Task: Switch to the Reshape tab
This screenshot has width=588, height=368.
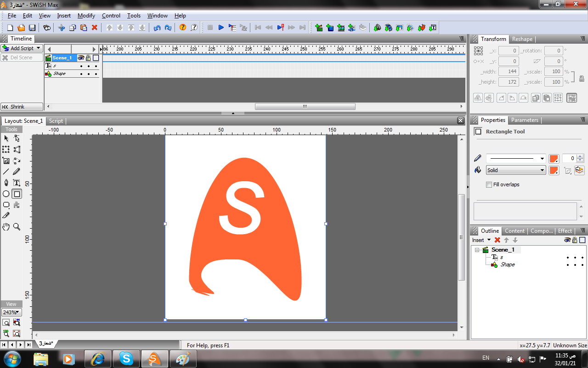Action: coord(522,39)
